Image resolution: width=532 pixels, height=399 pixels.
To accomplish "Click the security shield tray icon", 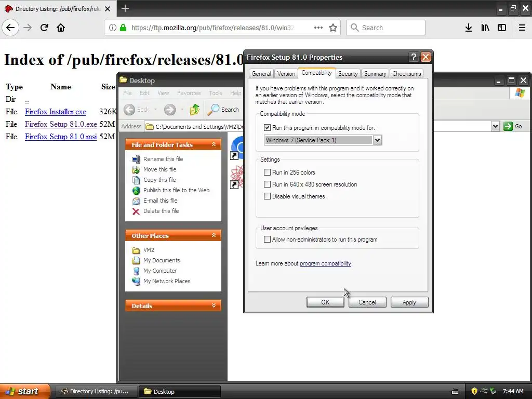I will point(474,391).
